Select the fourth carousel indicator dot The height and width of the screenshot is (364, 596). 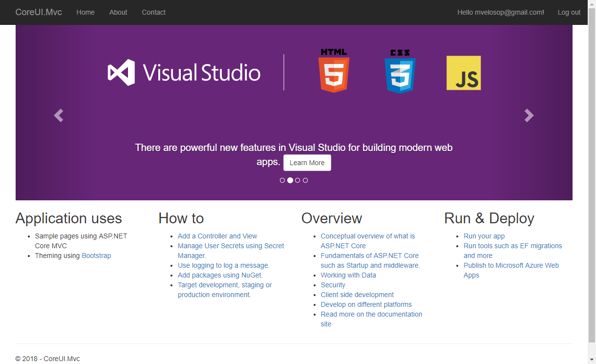coord(305,180)
